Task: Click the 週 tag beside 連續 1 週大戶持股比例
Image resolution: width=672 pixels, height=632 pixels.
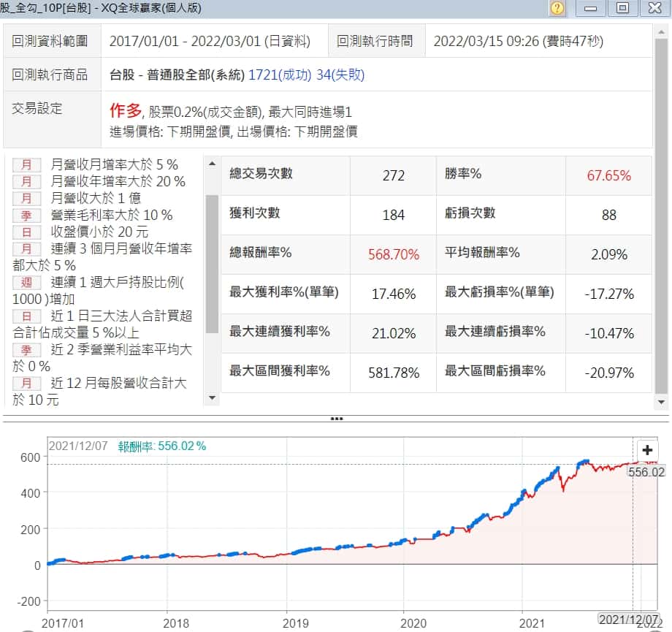Action: pos(26,282)
